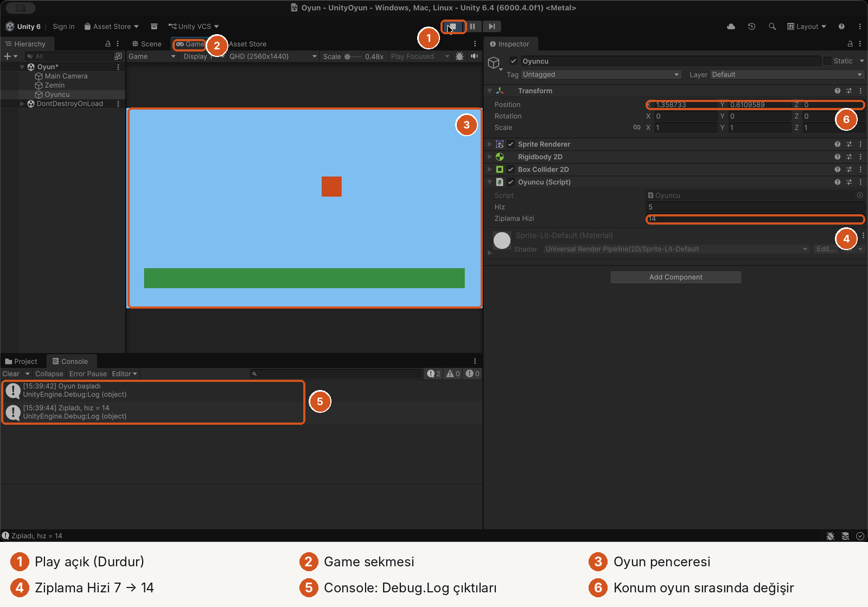The image size is (868, 607).
Task: Toggle info message count filter in Console
Action: tap(433, 374)
